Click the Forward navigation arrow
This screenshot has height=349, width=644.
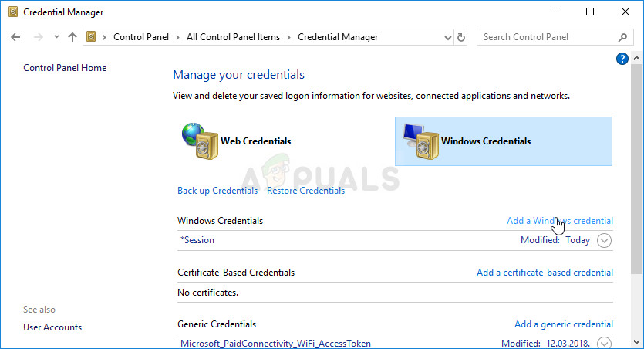point(39,37)
